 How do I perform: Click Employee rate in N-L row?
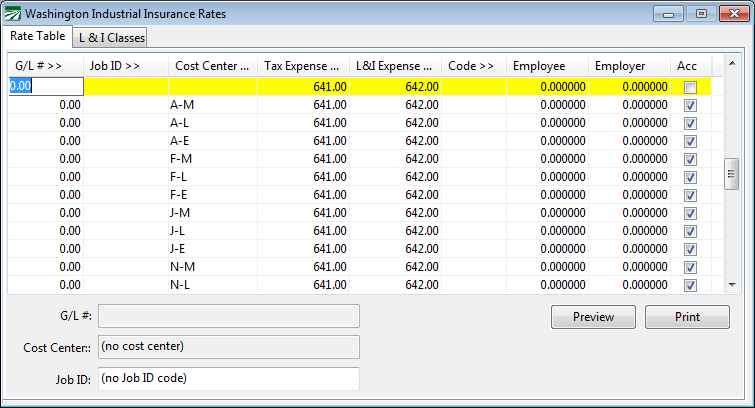coord(547,285)
